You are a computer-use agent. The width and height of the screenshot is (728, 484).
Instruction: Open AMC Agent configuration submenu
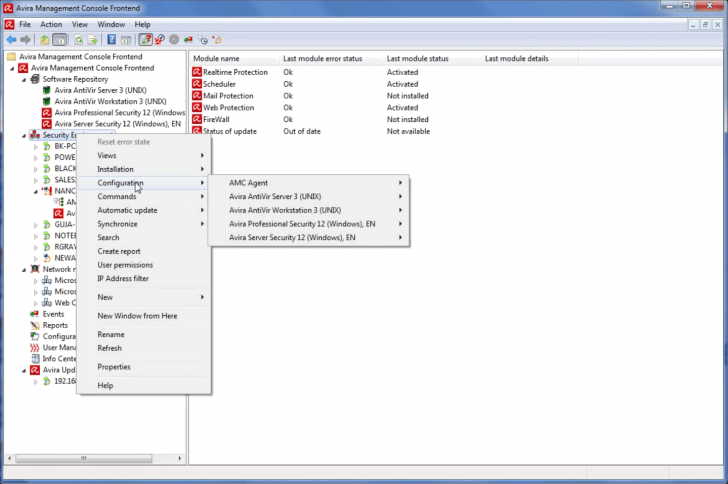click(309, 183)
